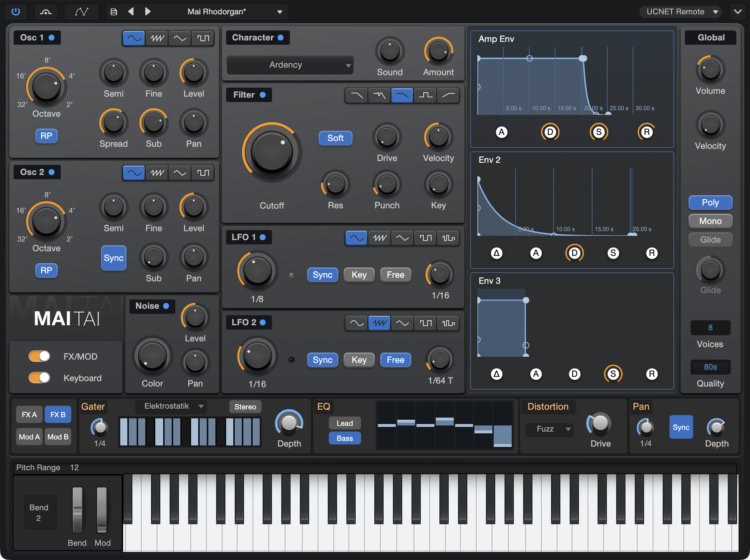
Task: Choose the fourth filter type icon
Action: pyautogui.click(x=425, y=95)
